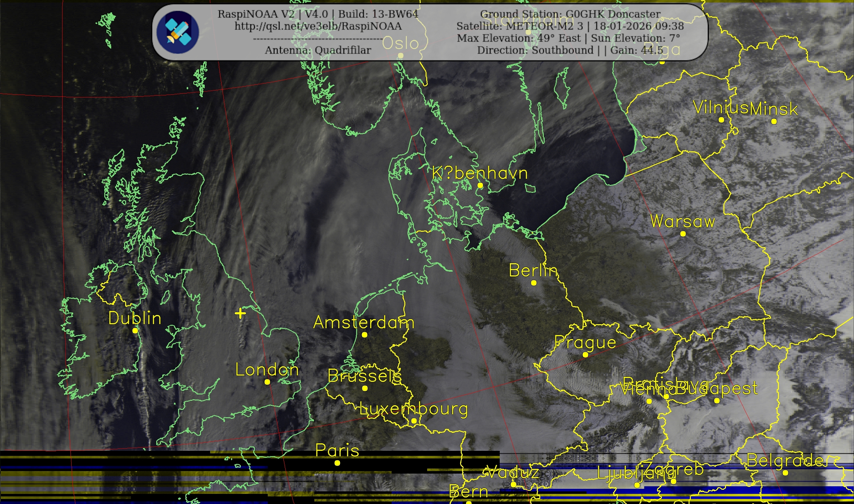Click the Prague city marker dot
Image resolution: width=854 pixels, height=504 pixels.
[x=585, y=355]
